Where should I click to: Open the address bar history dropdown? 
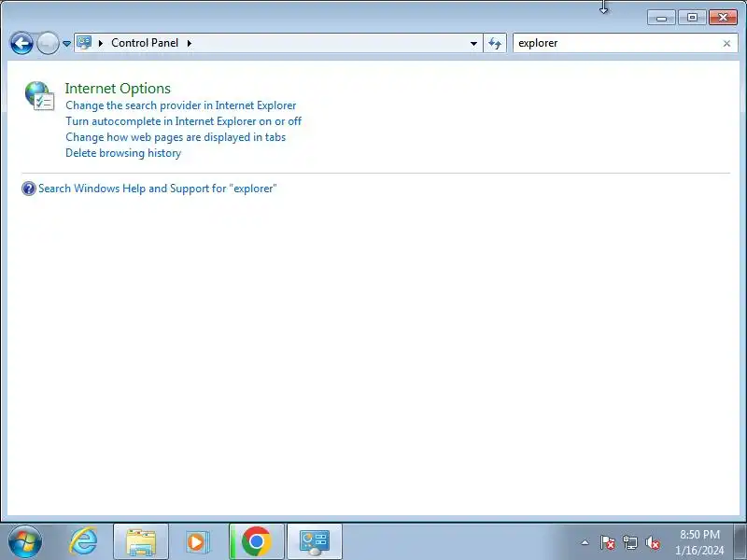click(x=473, y=43)
